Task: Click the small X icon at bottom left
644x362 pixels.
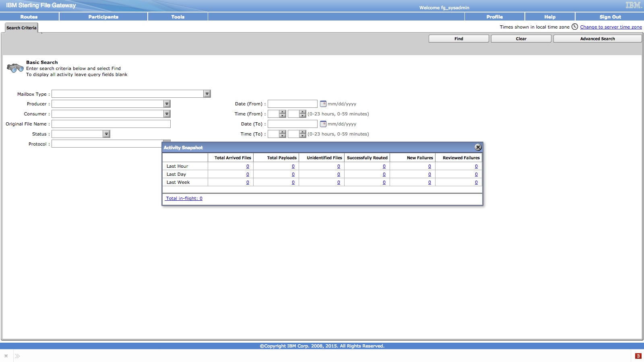Action: click(x=6, y=356)
